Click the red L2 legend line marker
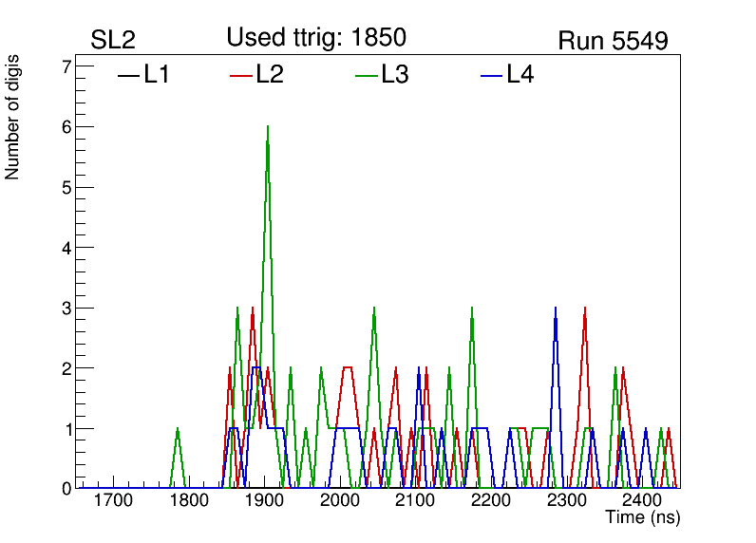 (x=241, y=76)
